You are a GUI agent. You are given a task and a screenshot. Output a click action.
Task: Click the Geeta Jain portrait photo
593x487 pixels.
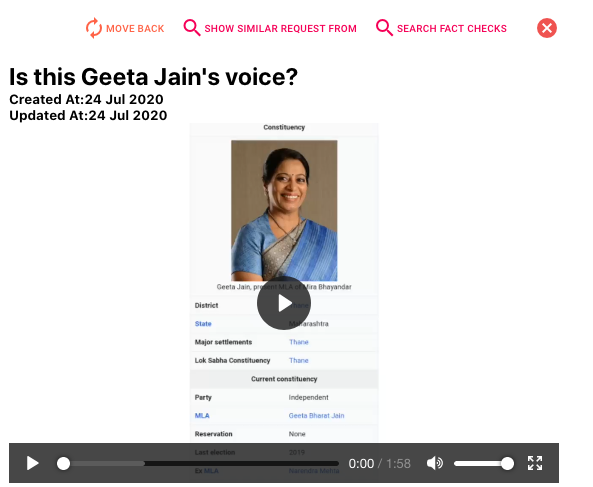[x=284, y=210]
